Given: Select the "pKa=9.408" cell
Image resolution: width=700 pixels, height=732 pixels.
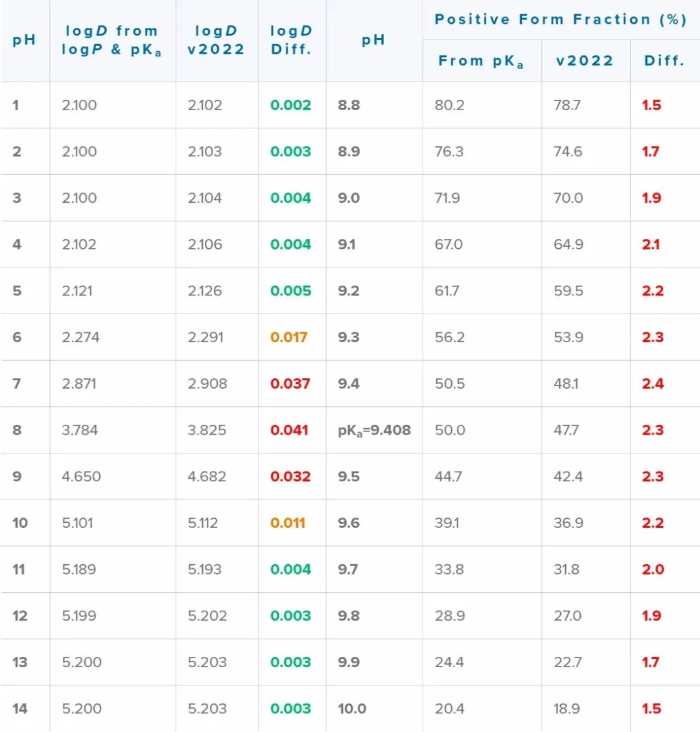Looking at the screenshot, I should point(374,430).
